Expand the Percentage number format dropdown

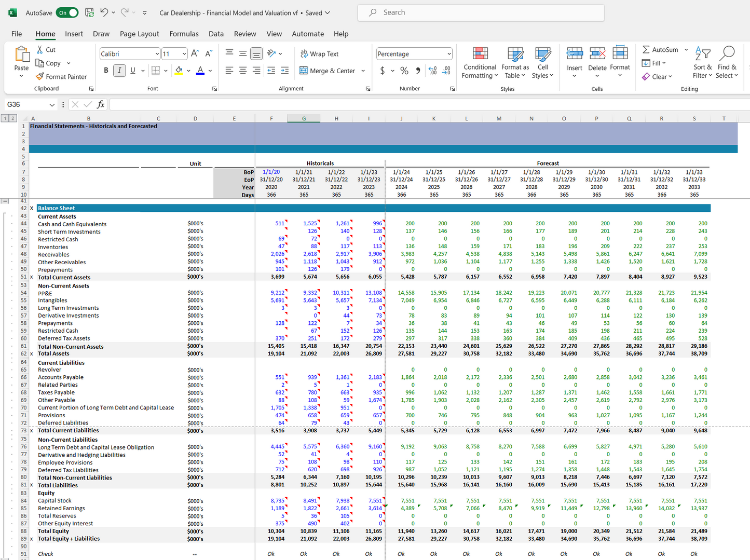(x=448, y=54)
